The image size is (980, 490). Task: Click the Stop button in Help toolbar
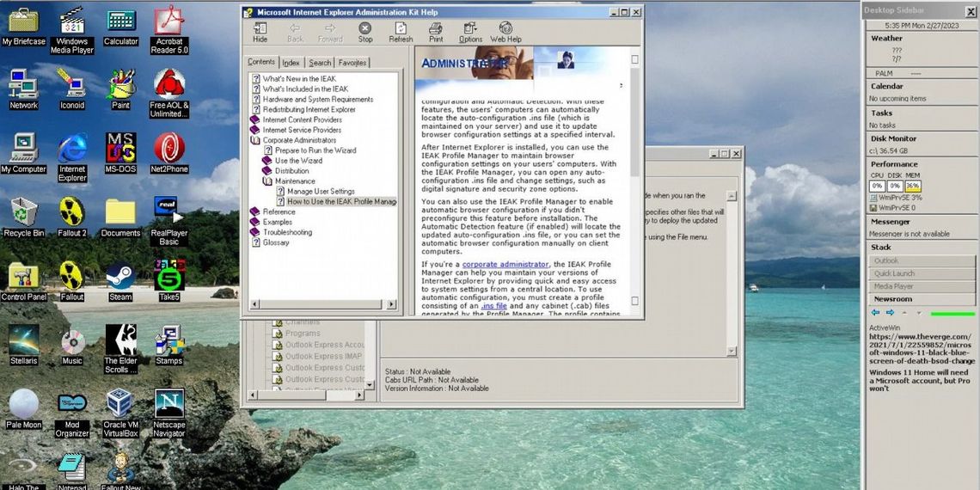tap(365, 33)
